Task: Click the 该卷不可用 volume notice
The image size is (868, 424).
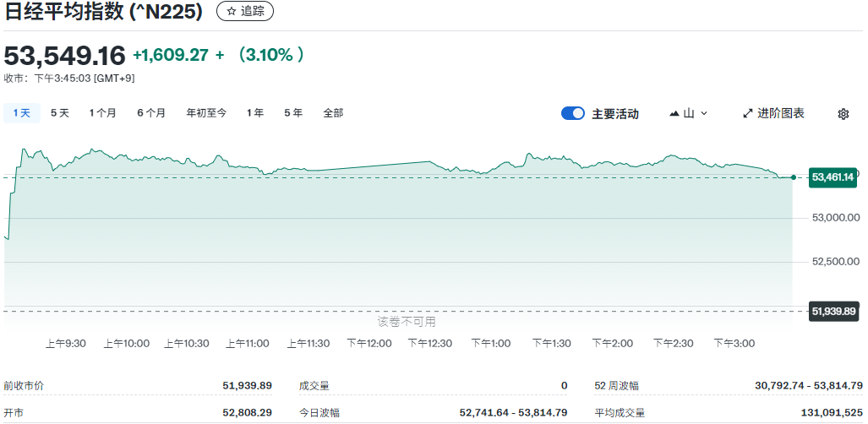Action: click(407, 322)
